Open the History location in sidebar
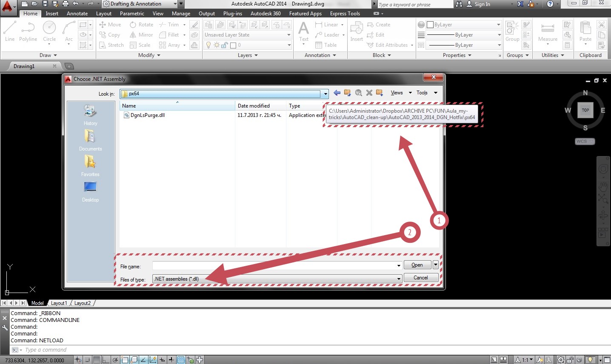 tap(90, 115)
